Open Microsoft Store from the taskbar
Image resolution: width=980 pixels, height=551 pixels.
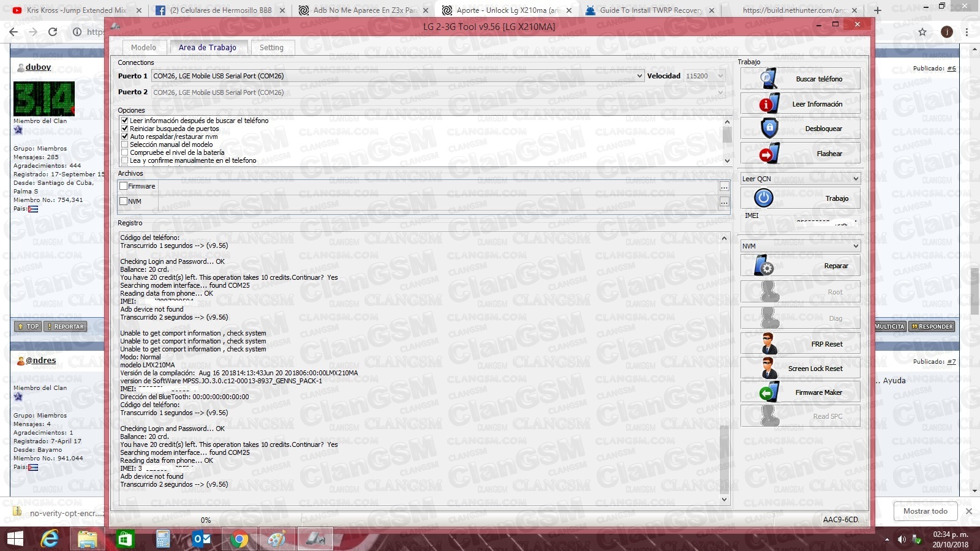click(x=125, y=539)
